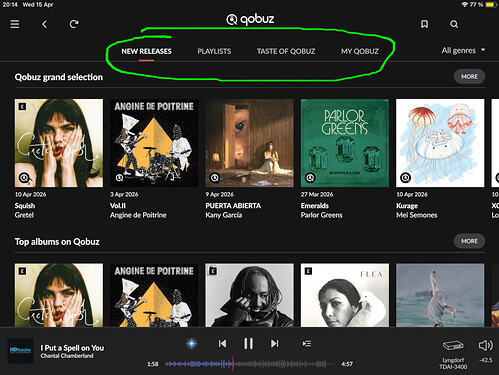Screen dimensions: 499x375
Task: Click the Kurage album title
Action: [407, 206]
